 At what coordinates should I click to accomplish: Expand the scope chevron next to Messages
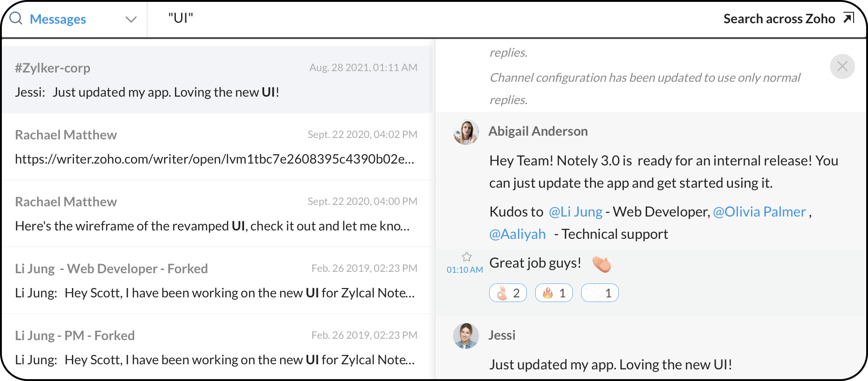[131, 20]
